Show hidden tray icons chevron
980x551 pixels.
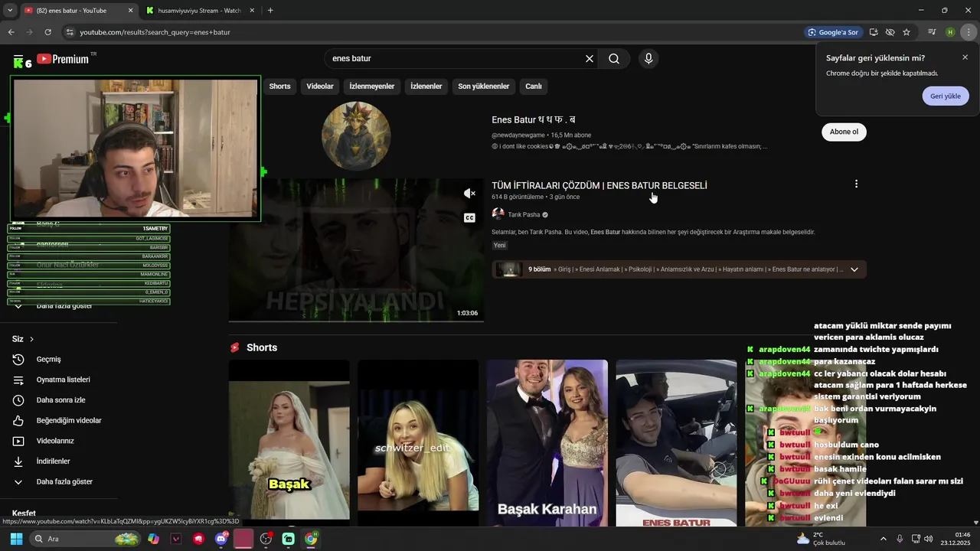coord(883,539)
